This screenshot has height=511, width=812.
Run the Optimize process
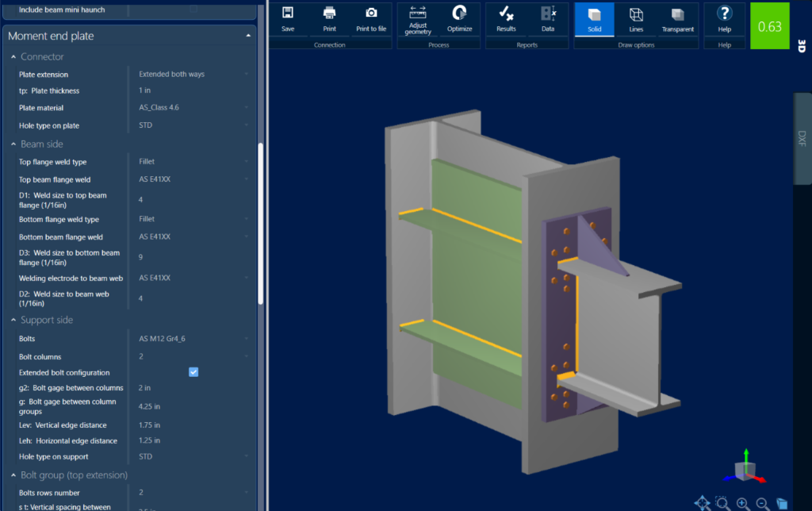click(459, 19)
